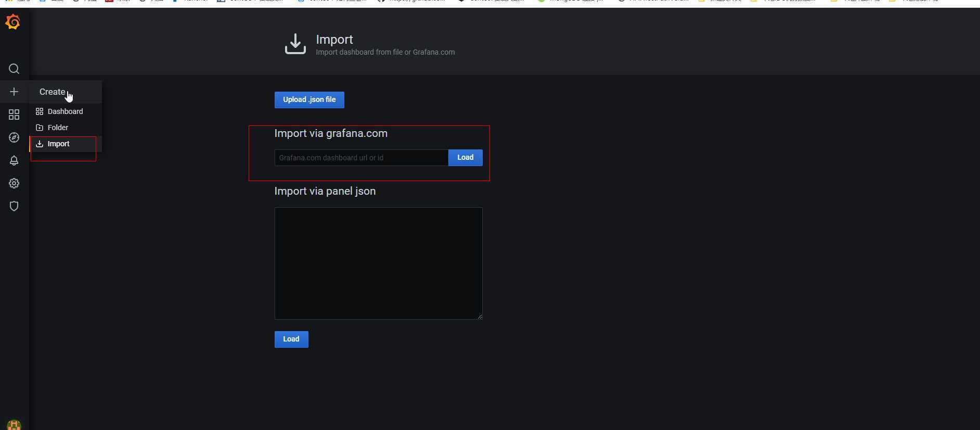The width and height of the screenshot is (980, 430).
Task: Choose Dashboard from the Create menu
Action: pyautogui.click(x=65, y=111)
